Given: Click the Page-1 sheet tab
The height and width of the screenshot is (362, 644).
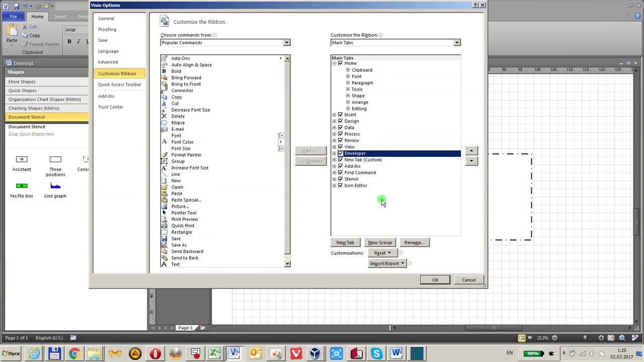Looking at the screenshot, I should 185,328.
